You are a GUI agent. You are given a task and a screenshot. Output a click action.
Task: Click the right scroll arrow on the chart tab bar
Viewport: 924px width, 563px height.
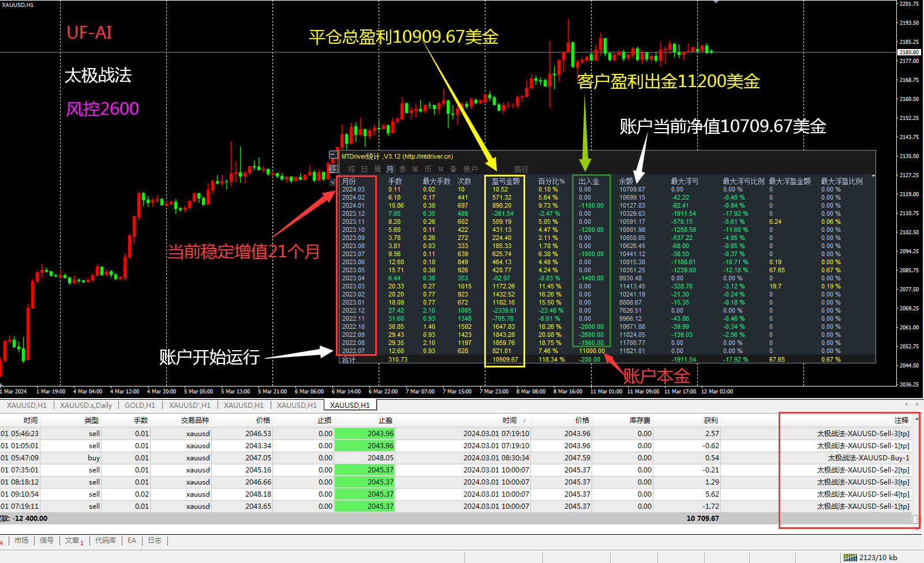[x=917, y=404]
